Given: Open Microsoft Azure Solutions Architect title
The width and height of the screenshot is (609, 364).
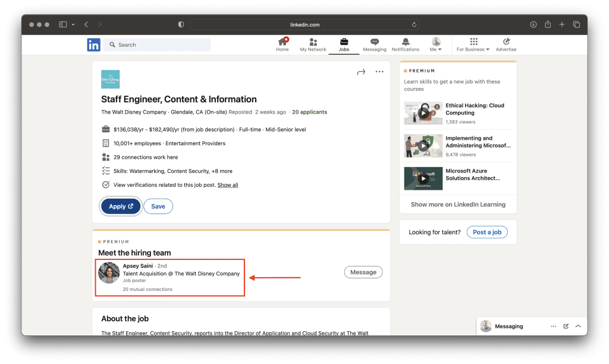Looking at the screenshot, I should point(473,174).
